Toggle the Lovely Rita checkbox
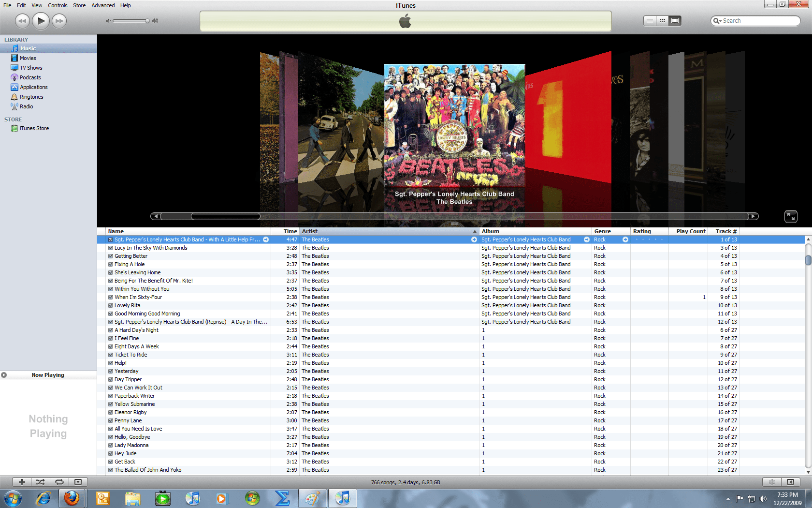 coord(110,305)
